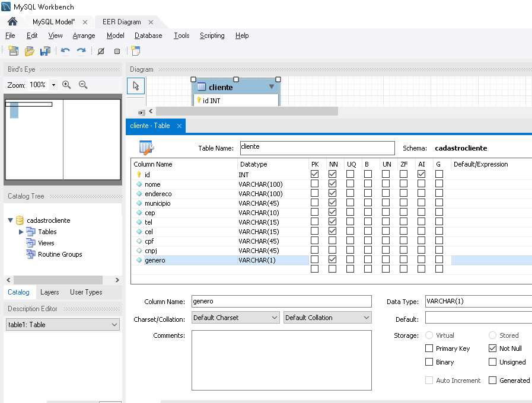Select the pointer tool in diagram

tap(136, 86)
